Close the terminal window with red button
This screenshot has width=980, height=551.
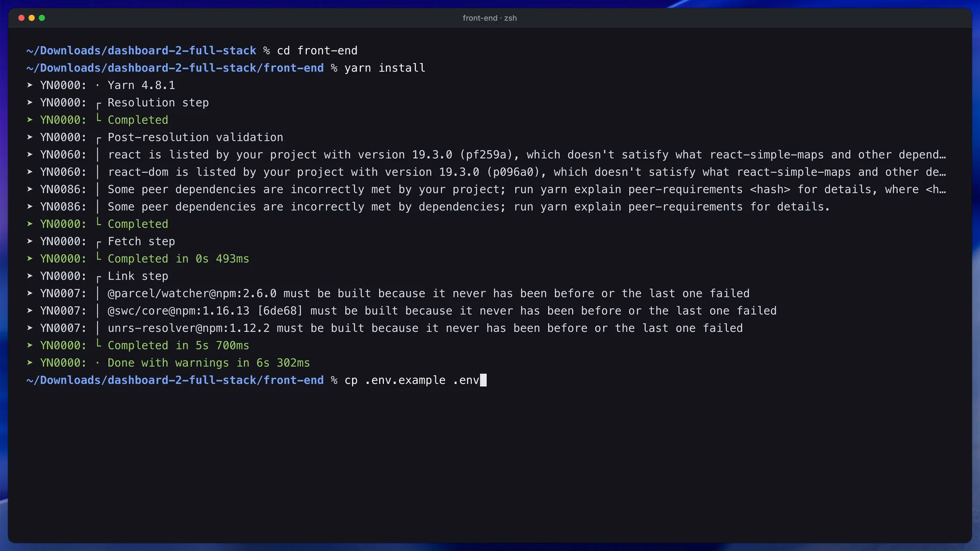[21, 18]
